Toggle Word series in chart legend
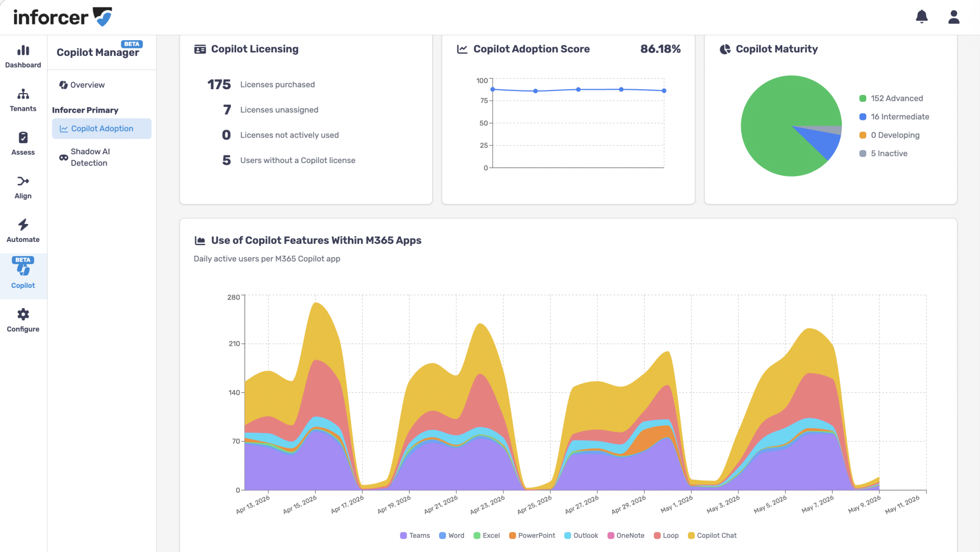Screen dimensions: 980x552 point(452,535)
